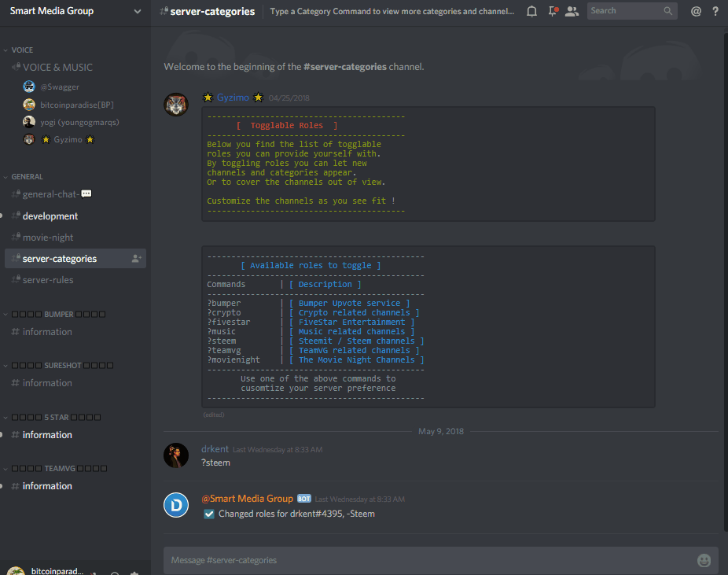Show pinned messages

click(x=553, y=11)
